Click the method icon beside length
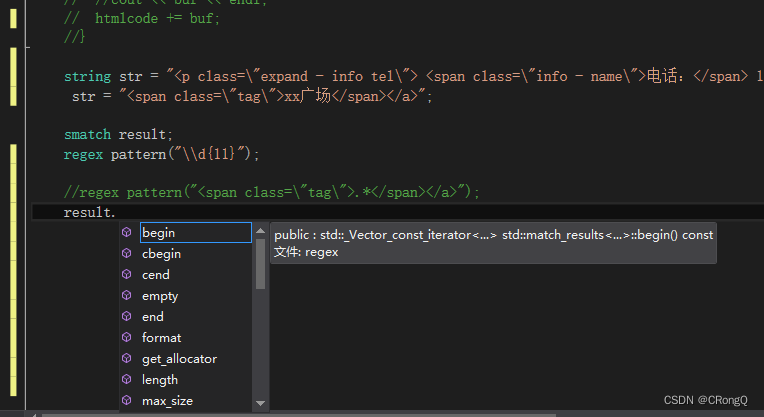Screen dimensions: 764x417 point(127,379)
